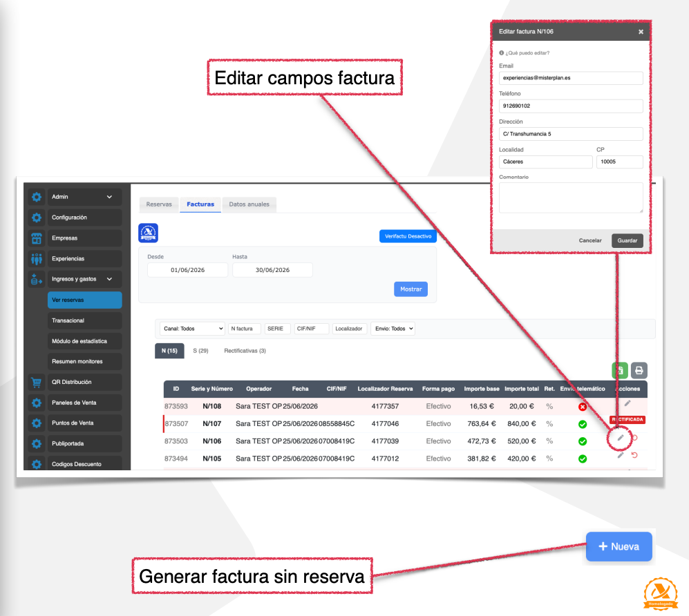Image resolution: width=689 pixels, height=616 pixels.
Task: Expand the Admin menu chevron
Action: (109, 197)
